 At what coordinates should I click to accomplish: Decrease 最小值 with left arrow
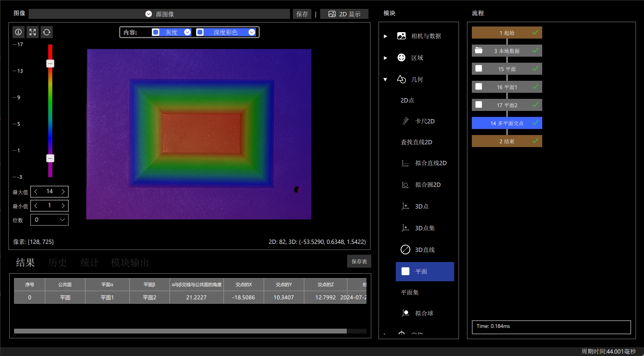[36, 206]
